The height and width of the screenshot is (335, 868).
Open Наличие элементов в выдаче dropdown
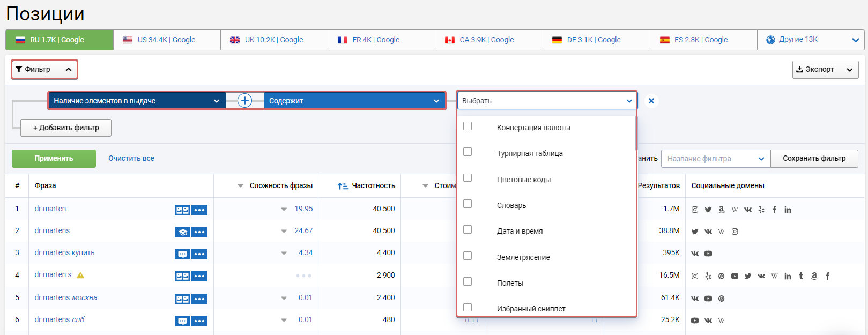137,101
